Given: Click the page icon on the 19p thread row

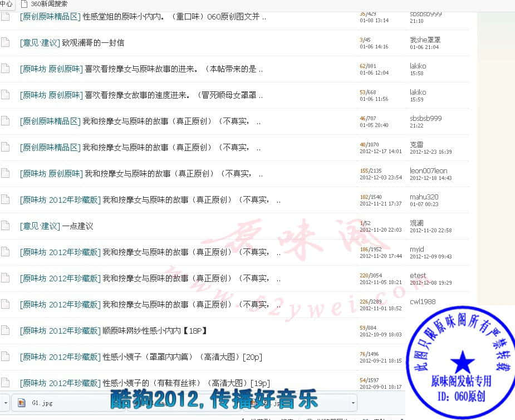Looking at the screenshot, I should pyautogui.click(x=5, y=383).
